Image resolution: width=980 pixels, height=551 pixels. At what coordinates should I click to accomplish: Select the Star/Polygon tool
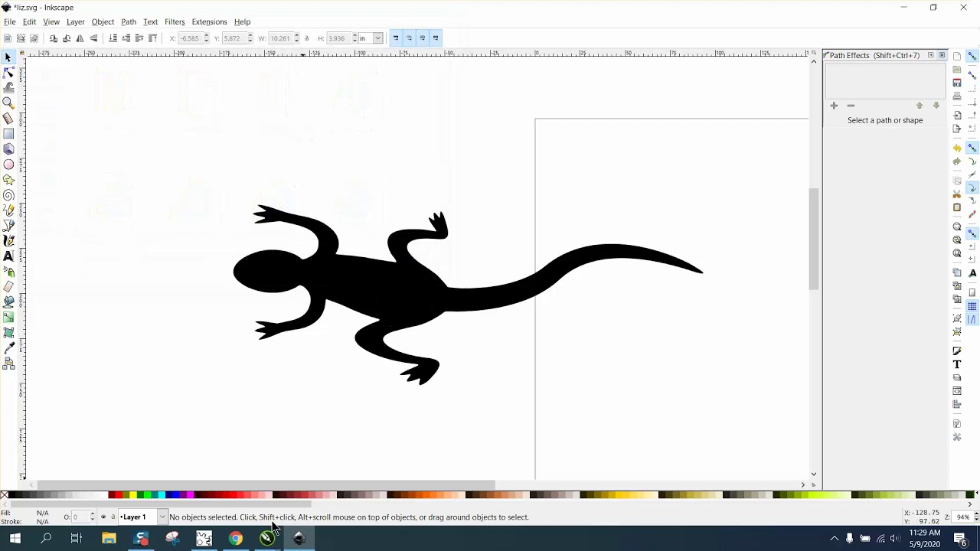click(x=8, y=180)
